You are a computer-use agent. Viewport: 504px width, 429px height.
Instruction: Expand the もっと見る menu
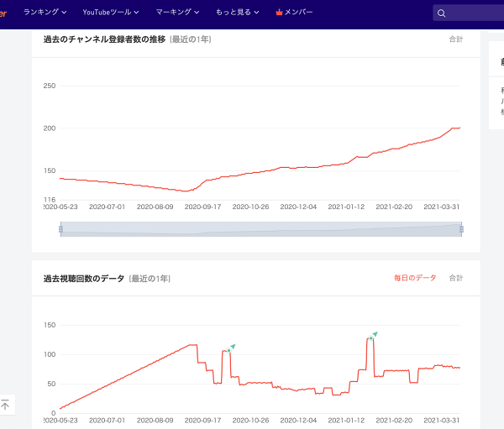coord(237,13)
